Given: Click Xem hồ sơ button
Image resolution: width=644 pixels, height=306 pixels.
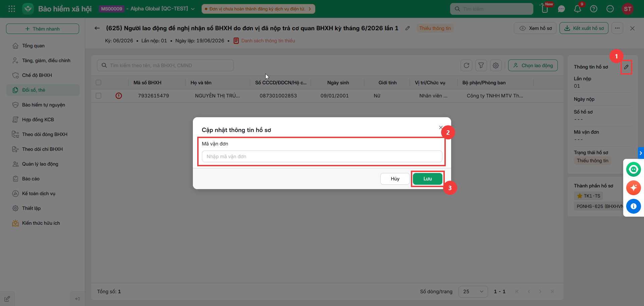Looking at the screenshot, I should (x=535, y=28).
